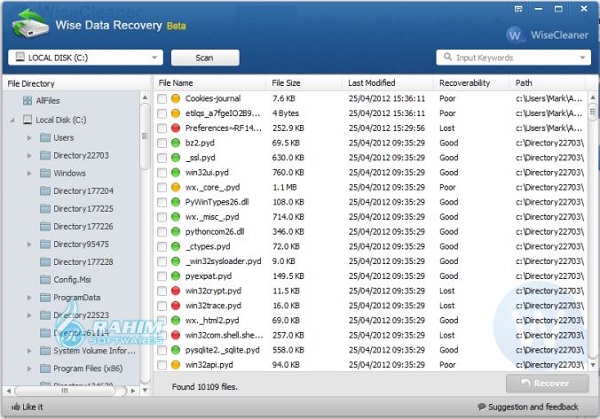
Task: Click the Wise Data Recovery logo icon
Action: pyautogui.click(x=30, y=24)
